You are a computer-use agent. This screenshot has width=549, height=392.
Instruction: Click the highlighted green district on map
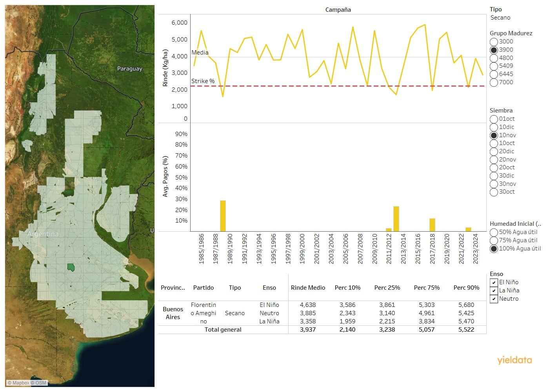point(71,267)
